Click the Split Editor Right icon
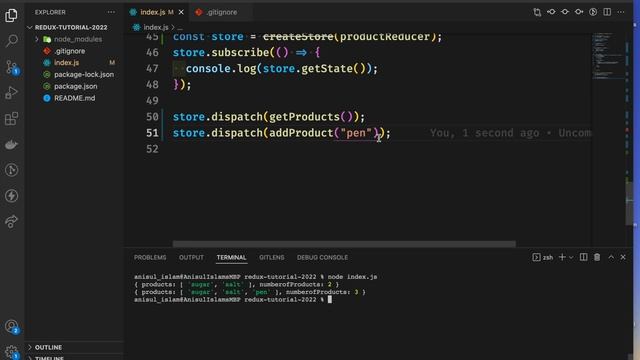This screenshot has width=640, height=360. tap(607, 12)
